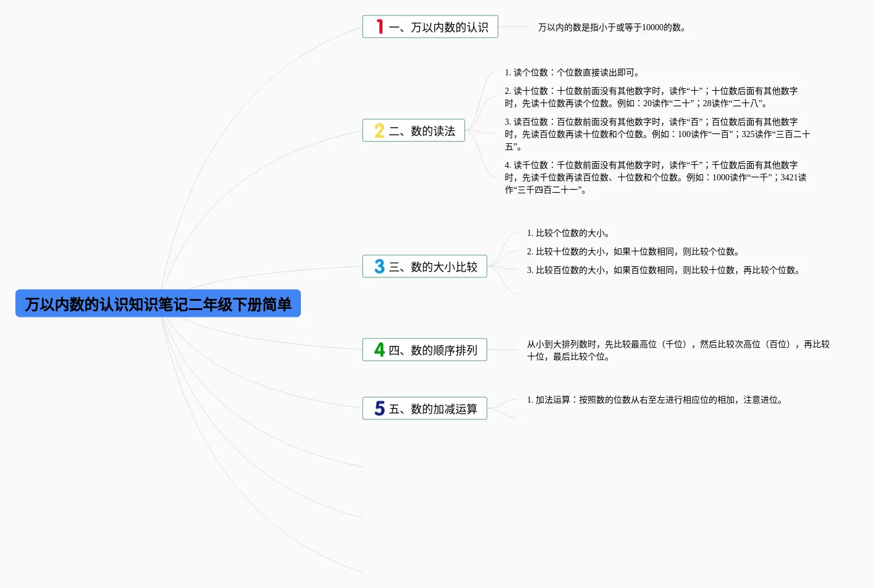The height and width of the screenshot is (588, 873).
Task: Select the 从小到大排列数时 description text
Action: [x=678, y=350]
